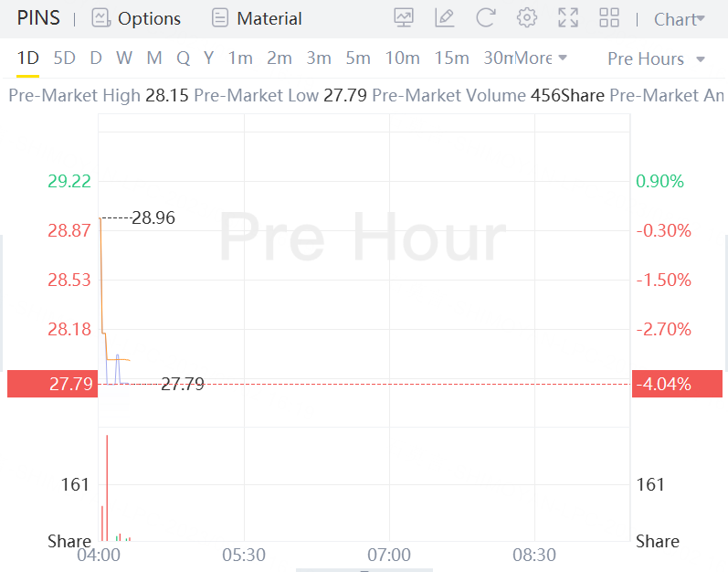Click the Options icon button
728x572 pixels.
click(100, 18)
